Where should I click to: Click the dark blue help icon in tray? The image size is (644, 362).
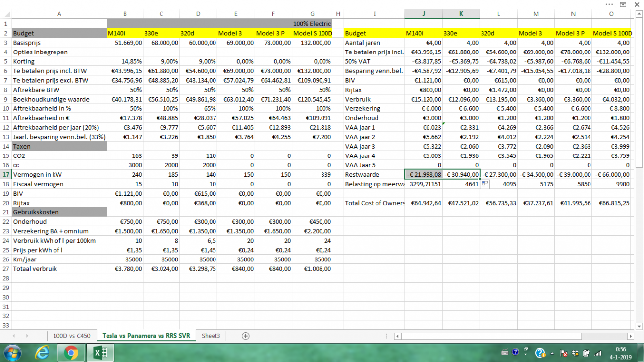click(x=515, y=352)
